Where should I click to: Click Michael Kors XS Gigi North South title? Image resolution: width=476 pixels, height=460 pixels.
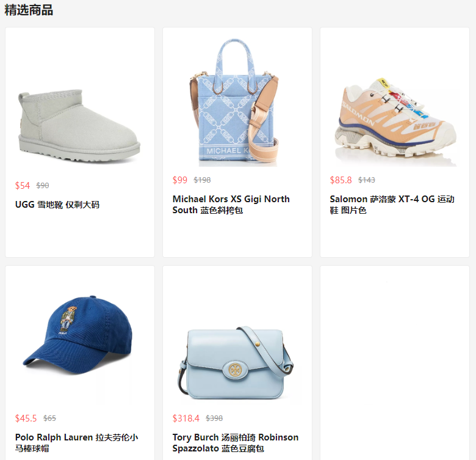pyautogui.click(x=231, y=205)
